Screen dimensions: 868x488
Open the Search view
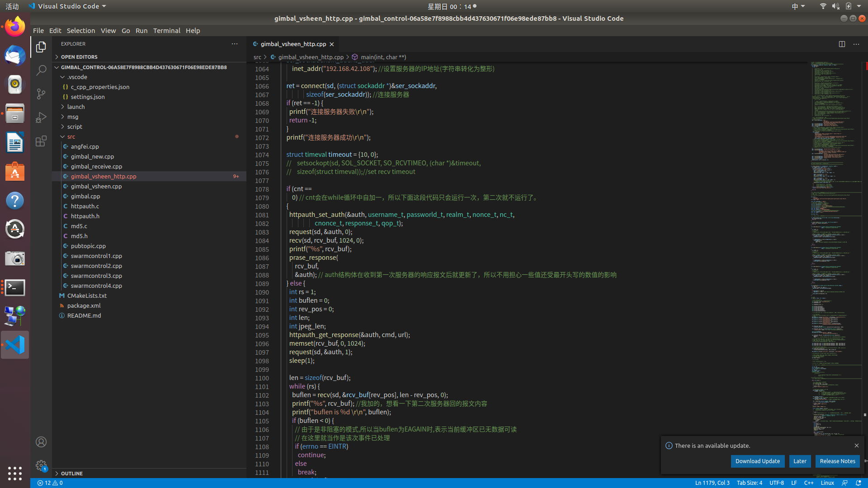[41, 70]
